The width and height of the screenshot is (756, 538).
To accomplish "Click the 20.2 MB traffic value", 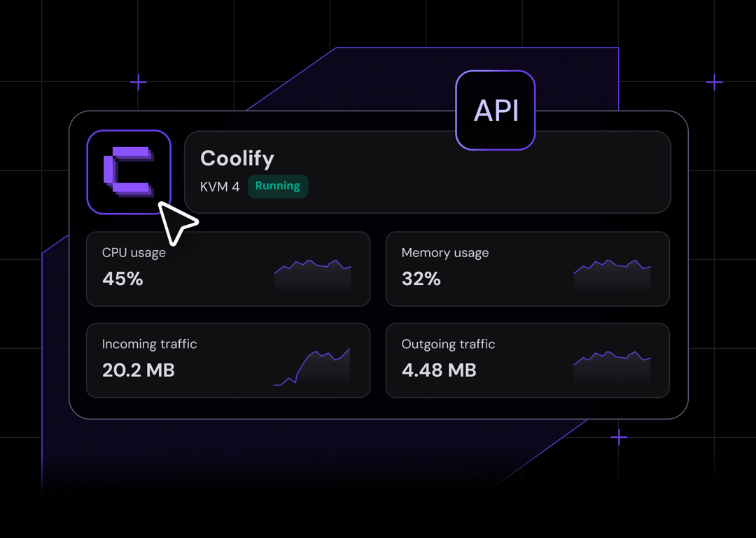I will 138,371.
